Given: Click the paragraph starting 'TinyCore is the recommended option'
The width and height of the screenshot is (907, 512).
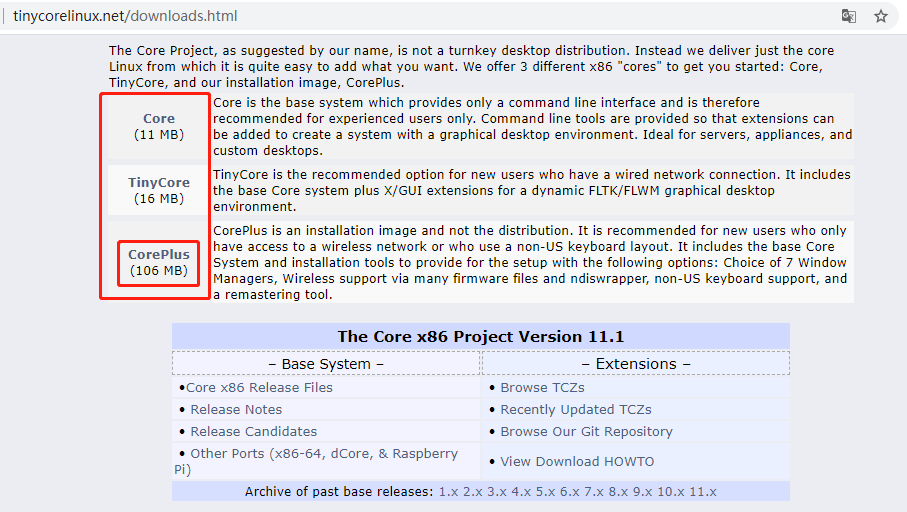Looking at the screenshot, I should click(x=532, y=191).
